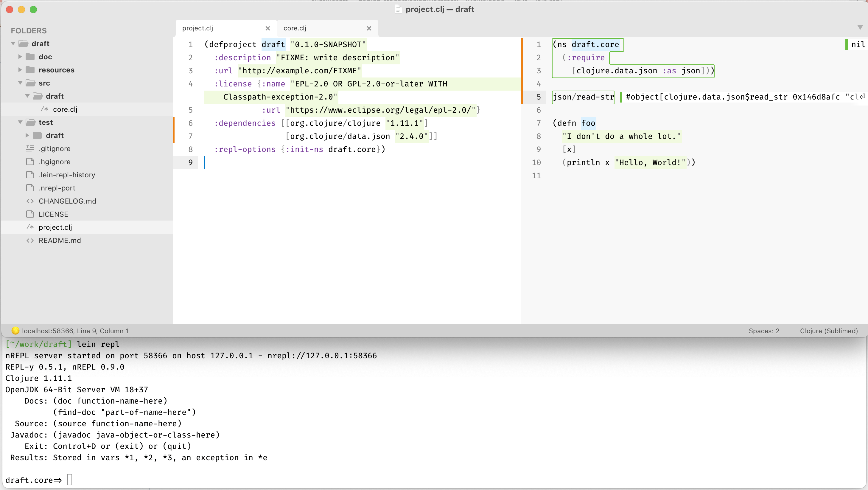Click the file icon next to .lein-repl-history
This screenshot has height=490, width=868.
point(30,175)
